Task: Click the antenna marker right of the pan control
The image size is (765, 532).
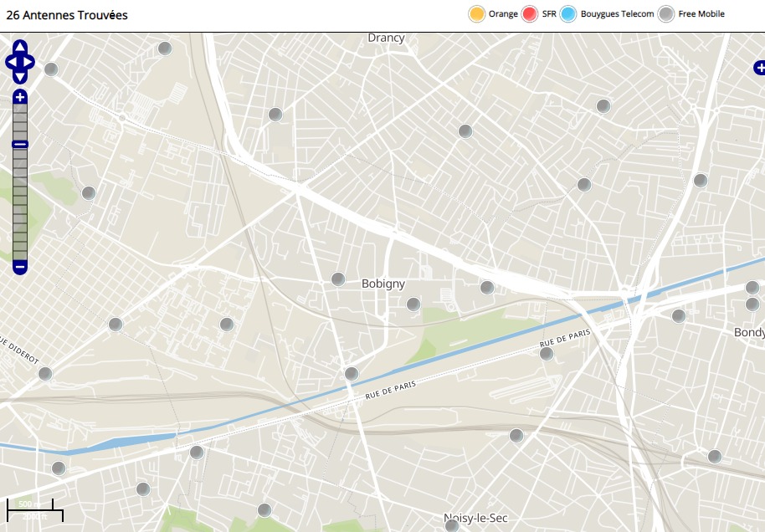Action: click(x=51, y=69)
